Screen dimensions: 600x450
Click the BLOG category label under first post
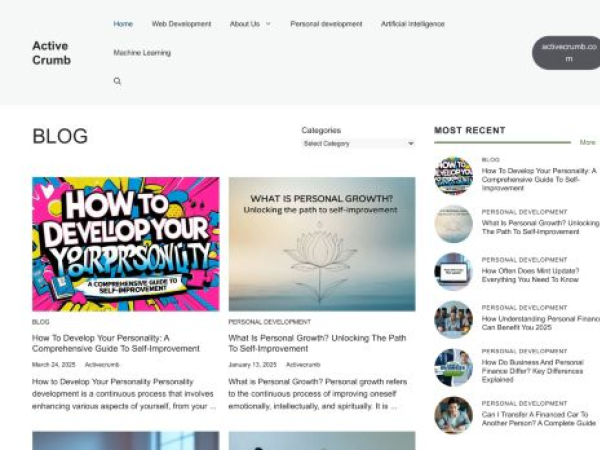pyautogui.click(x=41, y=322)
